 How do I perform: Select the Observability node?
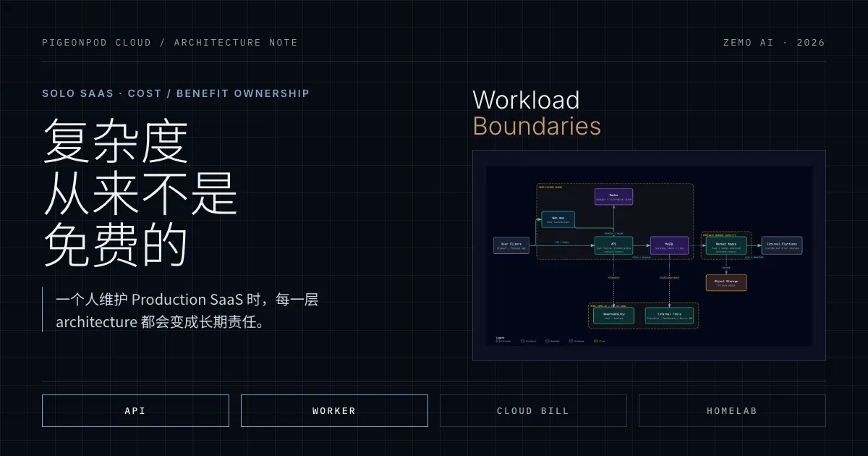click(613, 316)
